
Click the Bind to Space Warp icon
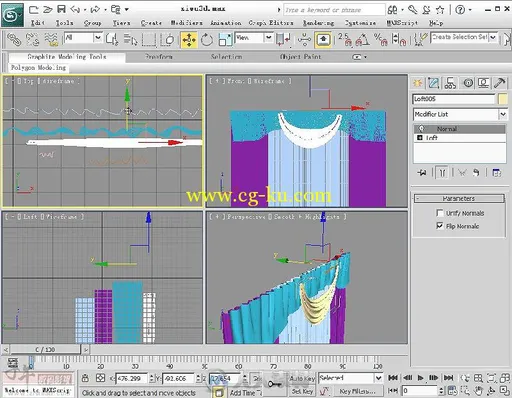click(51, 40)
